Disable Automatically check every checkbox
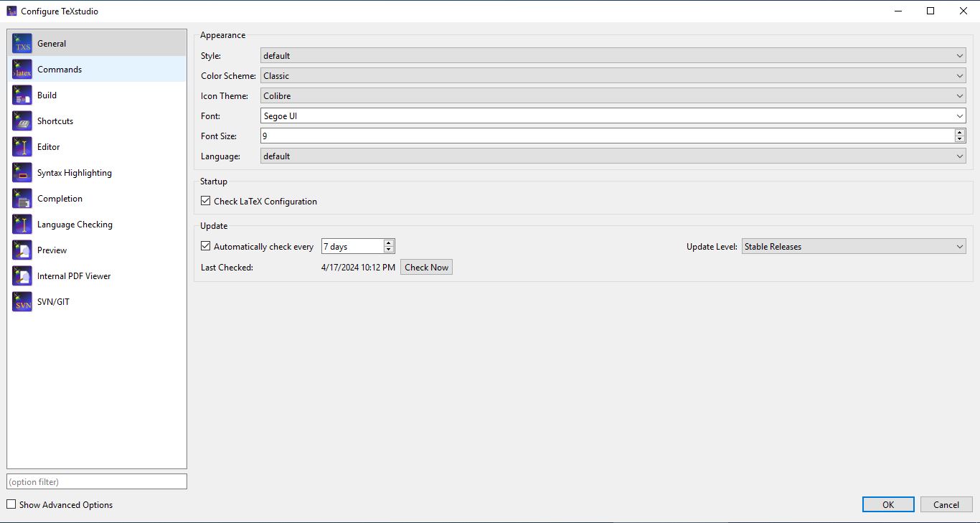The height and width of the screenshot is (523, 980). click(206, 246)
